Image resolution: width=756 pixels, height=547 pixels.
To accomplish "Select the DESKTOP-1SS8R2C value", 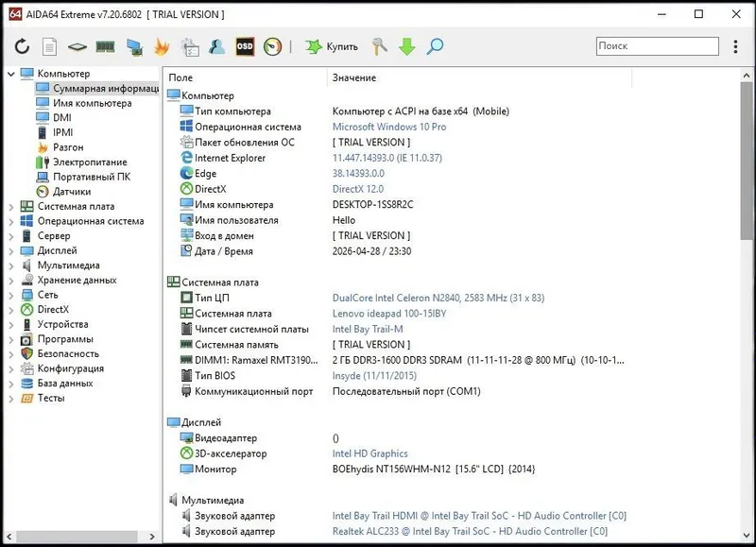I will (x=372, y=204).
